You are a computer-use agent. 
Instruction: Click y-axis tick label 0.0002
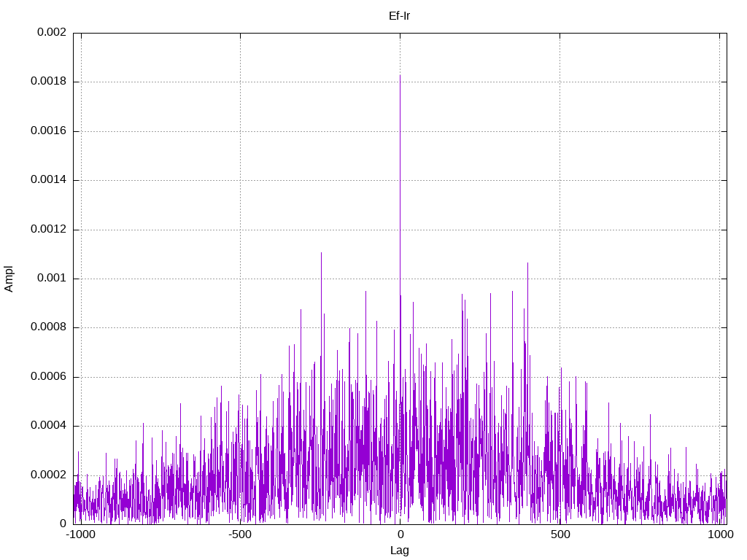[49, 475]
